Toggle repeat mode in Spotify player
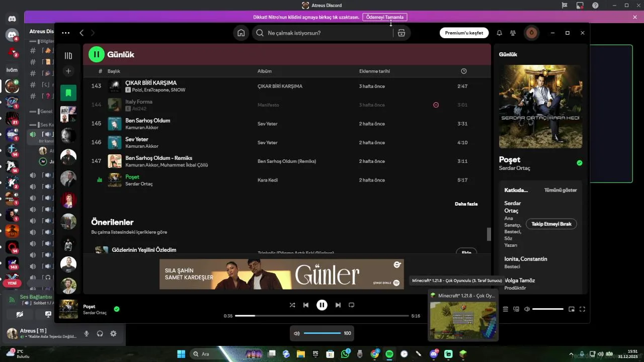This screenshot has width=644, height=362. (352, 305)
